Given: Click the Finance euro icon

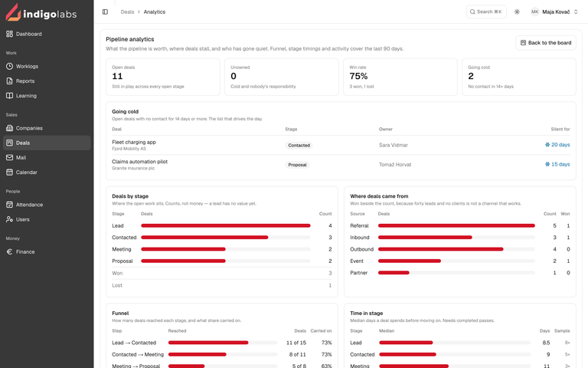Looking at the screenshot, I should [x=9, y=251].
